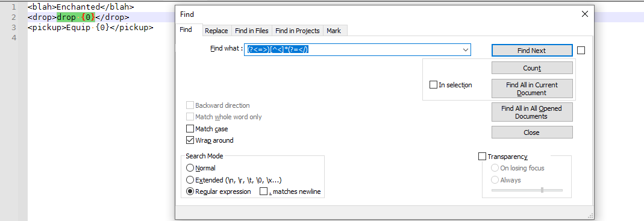Click Find All in All Opened Documents

pyautogui.click(x=532, y=112)
